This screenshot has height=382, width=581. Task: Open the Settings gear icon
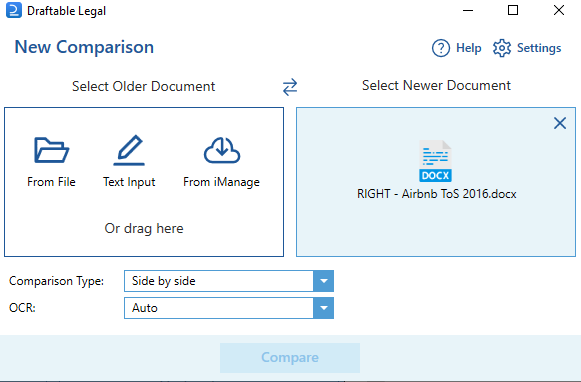502,48
